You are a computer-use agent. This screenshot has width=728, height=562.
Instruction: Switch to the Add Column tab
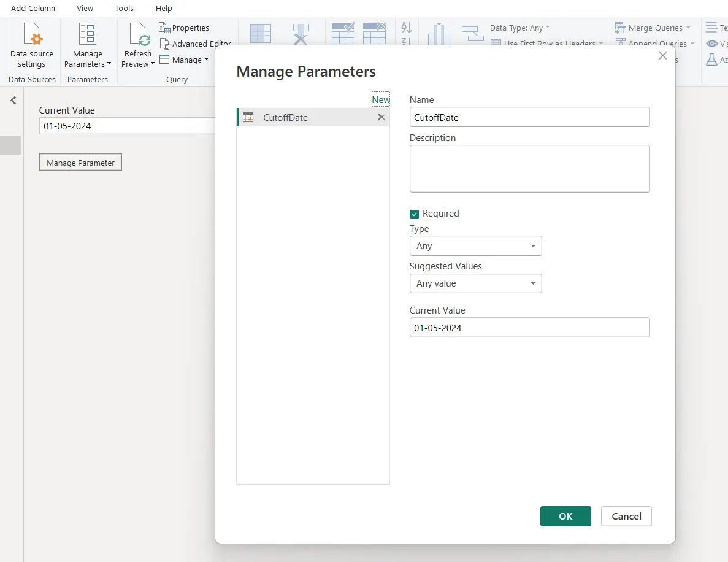click(x=33, y=8)
